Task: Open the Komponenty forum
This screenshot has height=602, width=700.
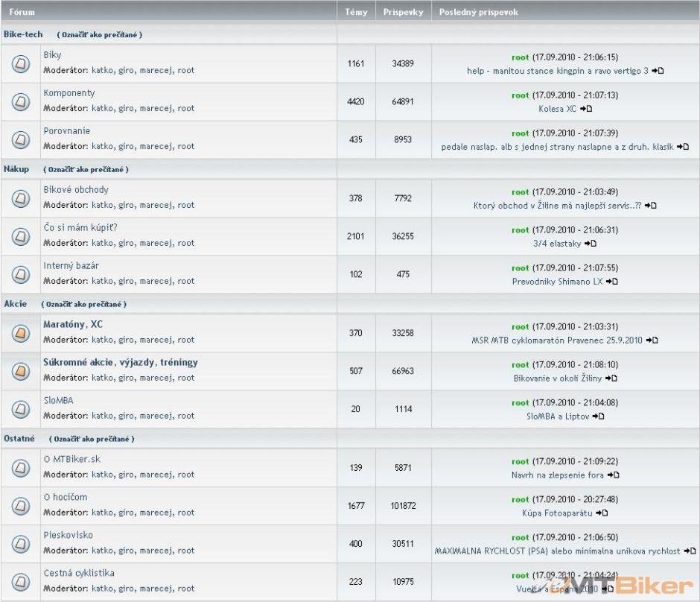Action: coord(69,93)
